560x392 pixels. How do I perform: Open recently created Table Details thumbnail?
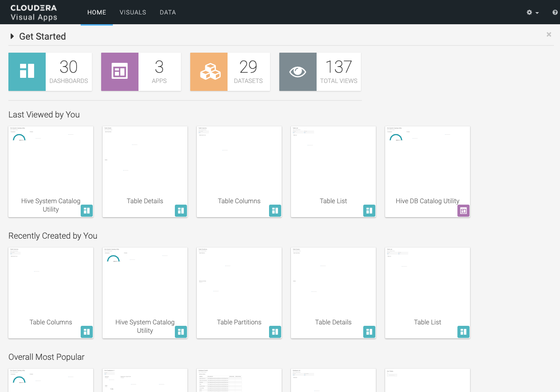333,282
